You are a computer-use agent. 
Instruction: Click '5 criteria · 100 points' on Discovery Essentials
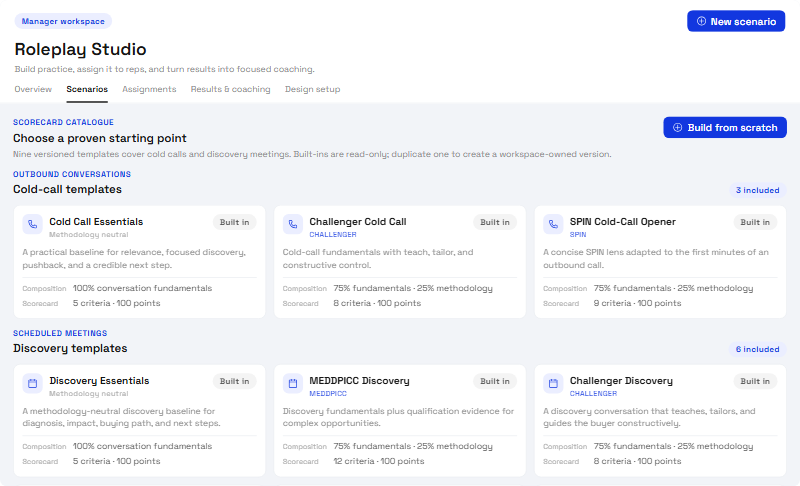(x=116, y=461)
